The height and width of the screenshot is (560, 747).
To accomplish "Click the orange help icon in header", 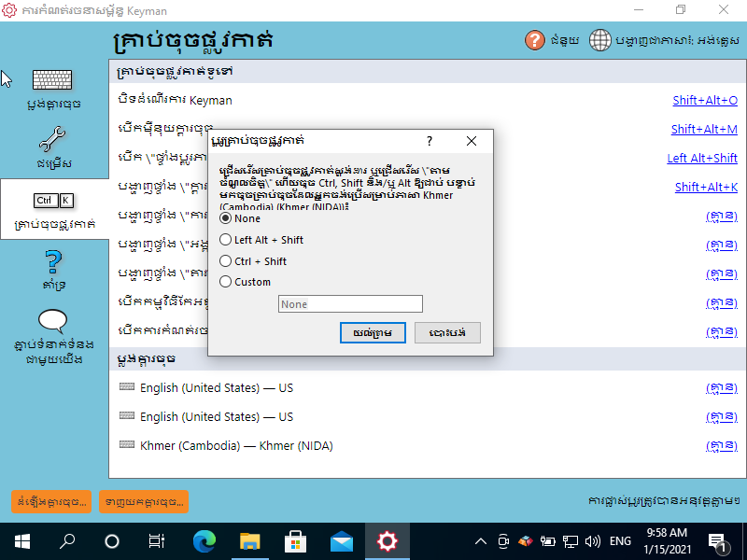I will (534, 40).
